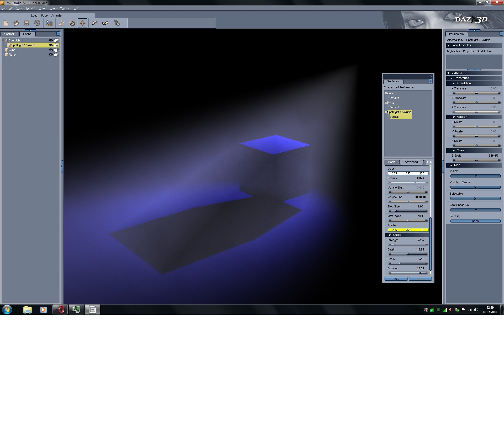
Task: Click the question-mark help pointer icon
Action: (117, 23)
